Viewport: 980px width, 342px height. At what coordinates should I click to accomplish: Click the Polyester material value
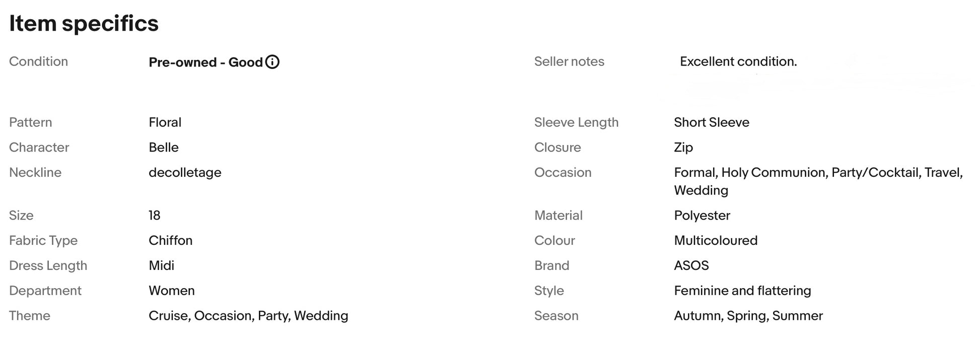702,216
